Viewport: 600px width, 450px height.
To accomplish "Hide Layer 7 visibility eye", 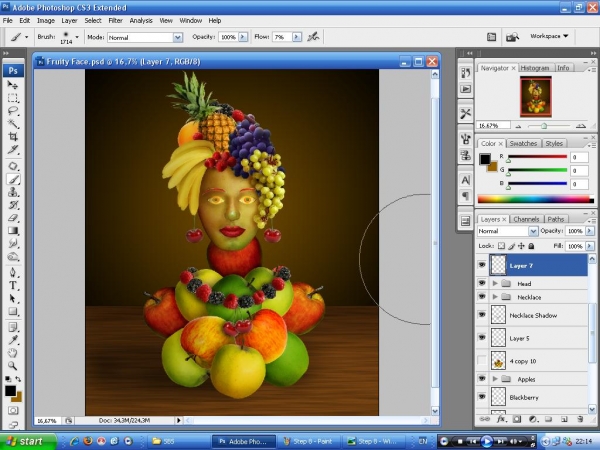I will [482, 265].
